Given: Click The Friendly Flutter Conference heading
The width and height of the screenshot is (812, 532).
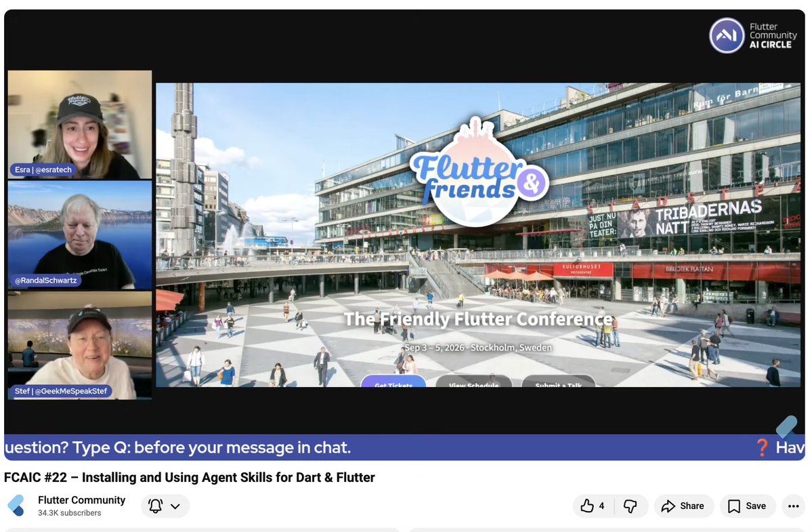Looking at the screenshot, I should (x=479, y=319).
